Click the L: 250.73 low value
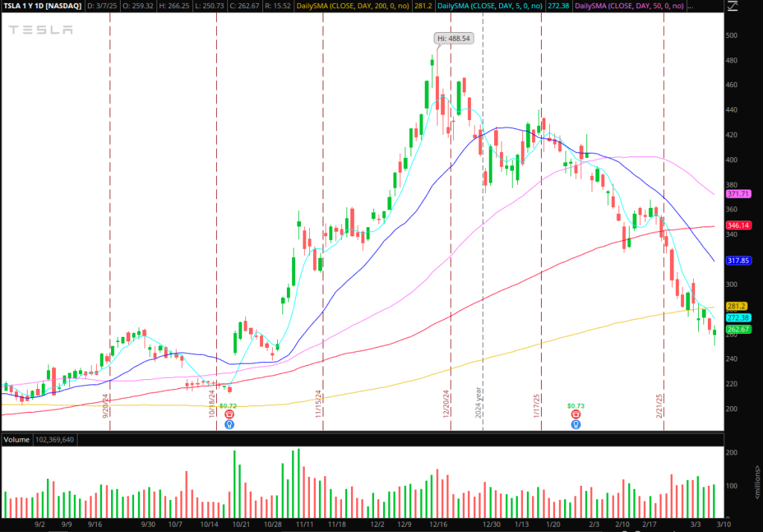 (x=209, y=6)
